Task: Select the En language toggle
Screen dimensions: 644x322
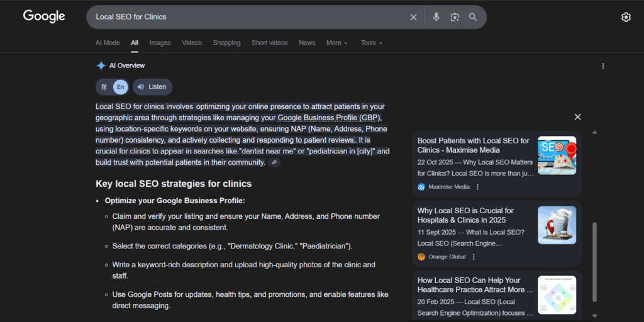Action: (x=120, y=87)
